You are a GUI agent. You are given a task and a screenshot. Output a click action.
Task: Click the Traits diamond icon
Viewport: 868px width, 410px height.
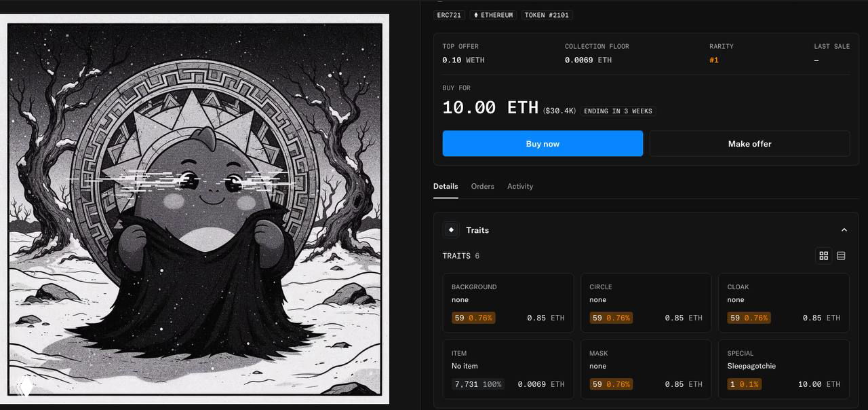451,230
